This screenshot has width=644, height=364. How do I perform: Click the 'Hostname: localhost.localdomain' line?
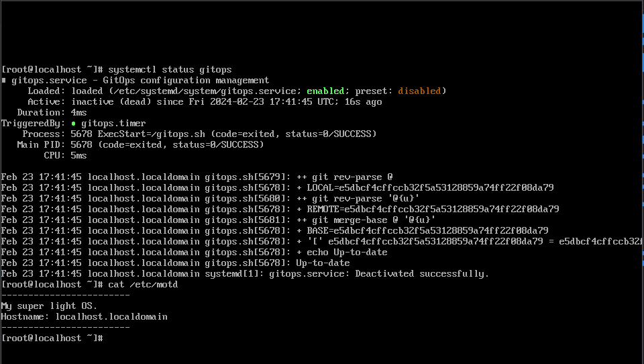coord(85,317)
